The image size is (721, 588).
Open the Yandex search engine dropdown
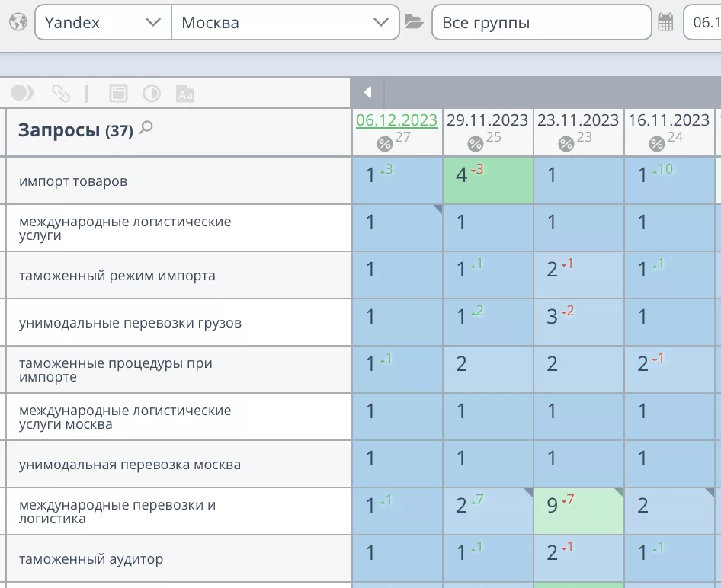[x=103, y=23]
